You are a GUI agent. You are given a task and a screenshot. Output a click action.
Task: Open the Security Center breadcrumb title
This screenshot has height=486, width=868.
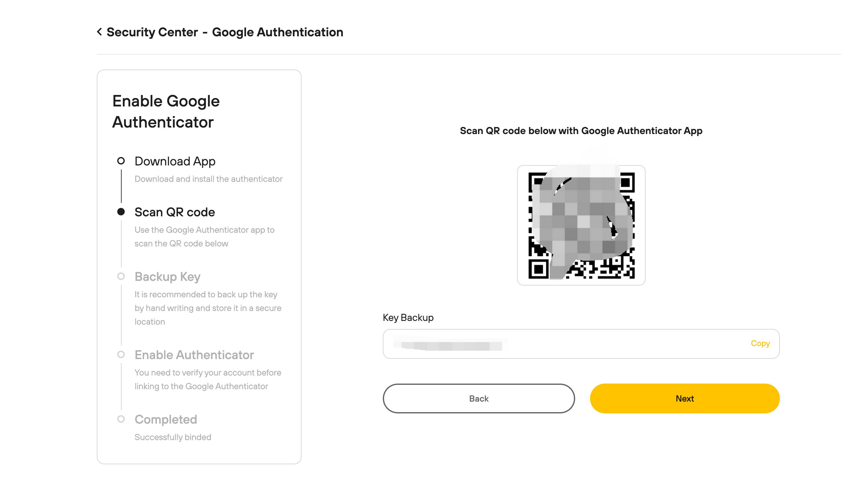coord(152,32)
